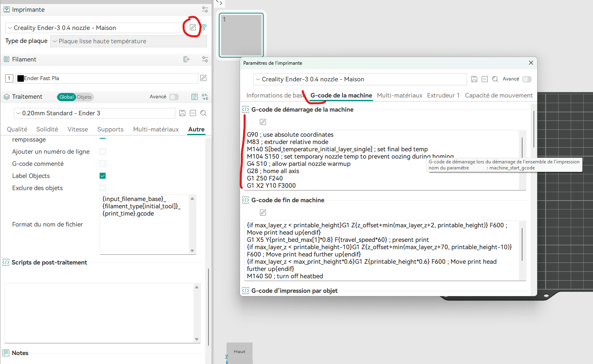The width and height of the screenshot is (593, 364).
Task: Open the Creality Ender-3 printer dropdown in sidebar
Action: click(x=96, y=28)
